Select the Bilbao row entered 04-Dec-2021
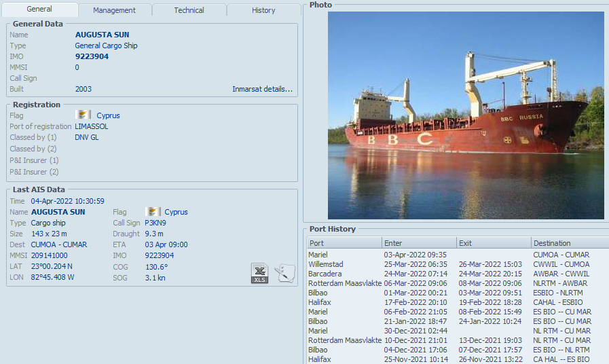The height and width of the screenshot is (364, 609). (458, 350)
